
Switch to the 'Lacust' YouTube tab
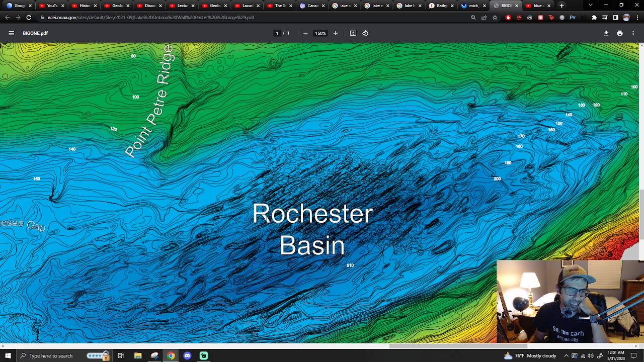click(x=247, y=6)
